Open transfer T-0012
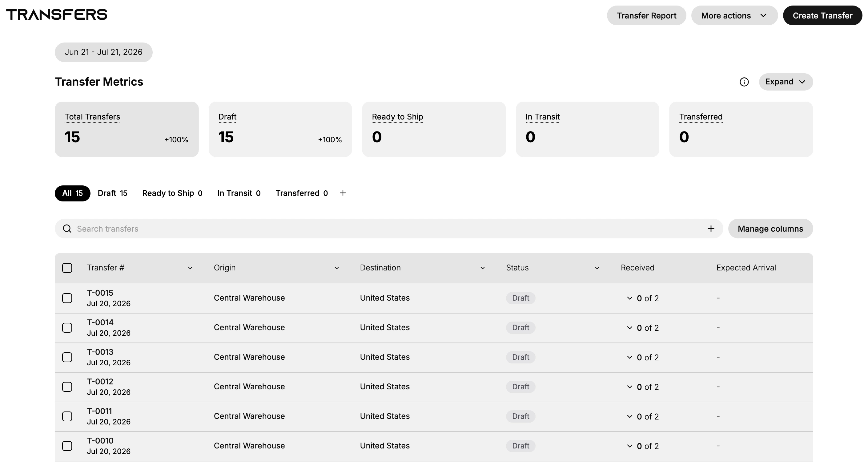Screen dimensions: 868x462 tap(100, 381)
